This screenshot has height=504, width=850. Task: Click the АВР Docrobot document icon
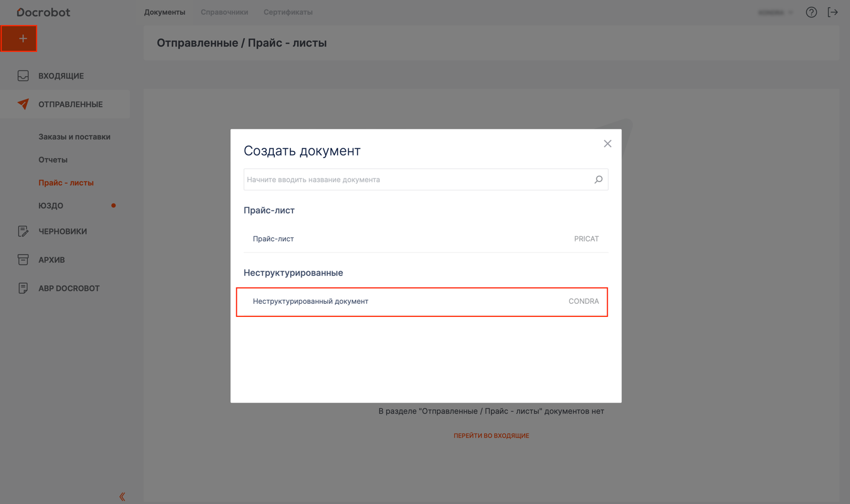coord(23,288)
